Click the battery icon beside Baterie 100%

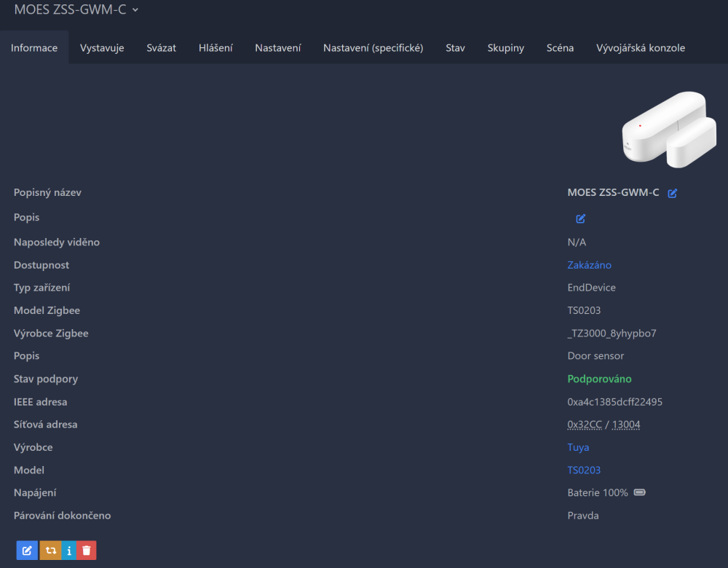pyautogui.click(x=639, y=493)
